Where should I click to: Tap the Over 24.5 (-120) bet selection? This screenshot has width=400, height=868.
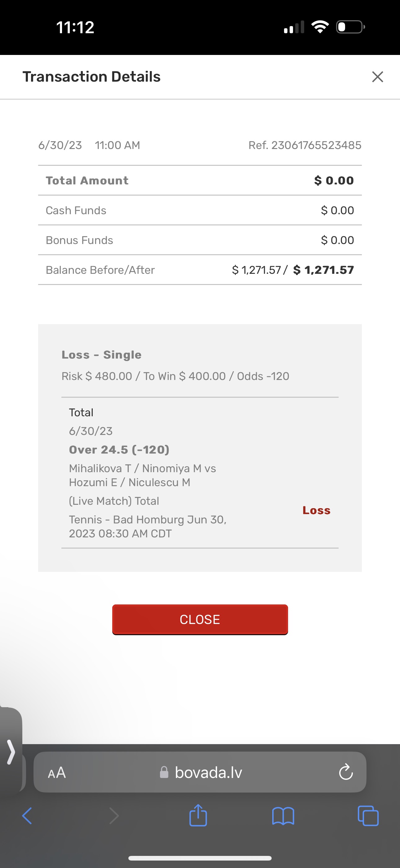[x=119, y=450]
